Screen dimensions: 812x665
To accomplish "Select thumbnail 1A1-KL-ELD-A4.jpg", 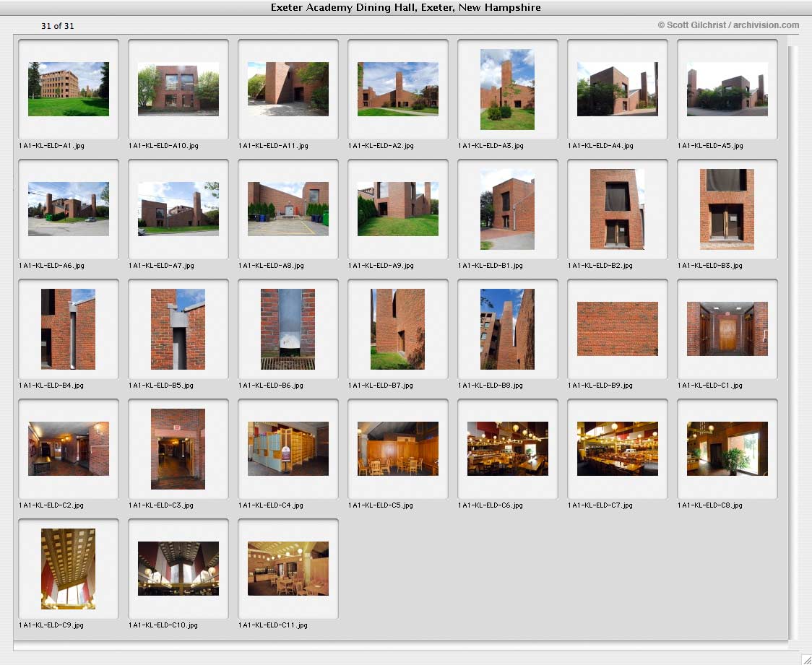I will click(617, 89).
